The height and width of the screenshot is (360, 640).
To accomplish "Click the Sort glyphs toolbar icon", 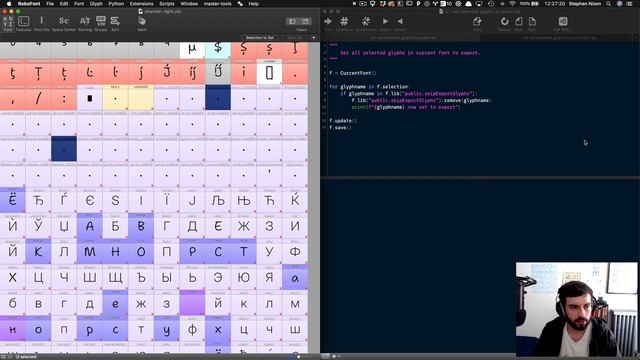I will pos(115,23).
